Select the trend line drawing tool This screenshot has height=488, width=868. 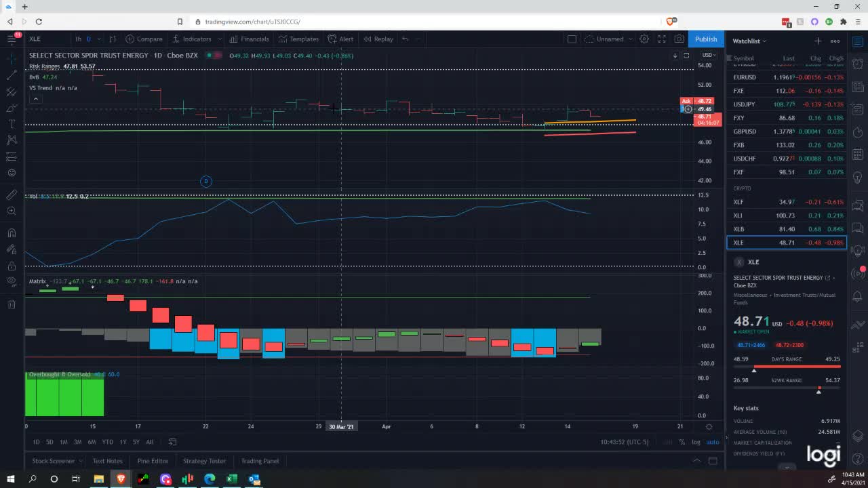(12, 75)
